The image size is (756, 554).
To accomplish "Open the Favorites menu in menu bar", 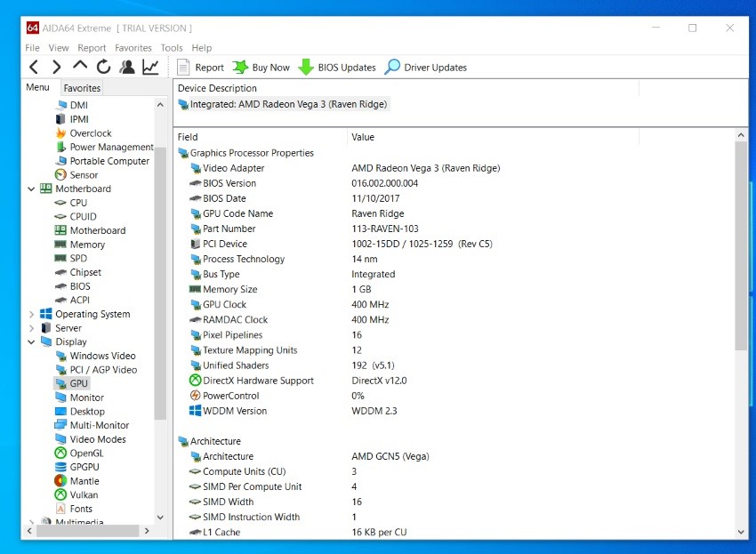I will click(x=133, y=48).
